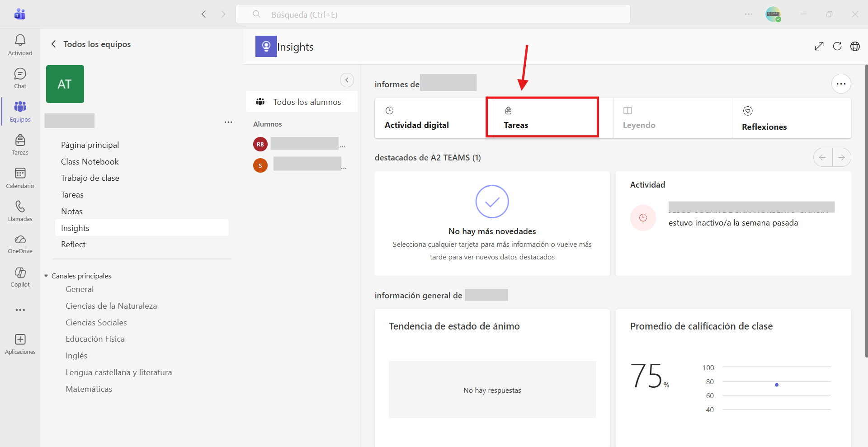Select student with S avatar
This screenshot has width=868, height=447.
[260, 165]
